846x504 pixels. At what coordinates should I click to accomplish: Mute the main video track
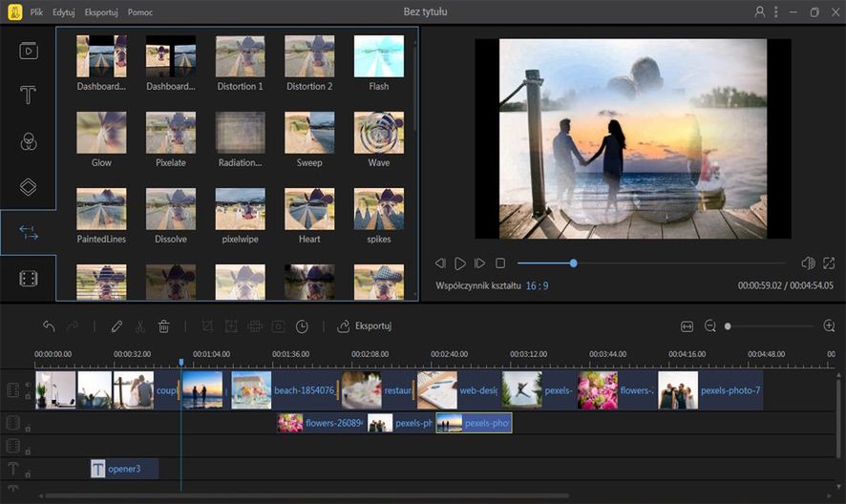[x=28, y=385]
